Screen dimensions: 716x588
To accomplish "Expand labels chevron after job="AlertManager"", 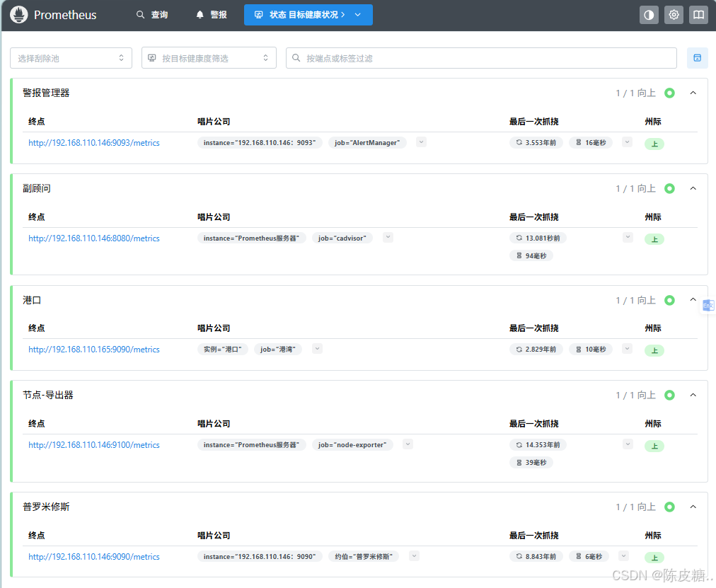I will pos(422,142).
